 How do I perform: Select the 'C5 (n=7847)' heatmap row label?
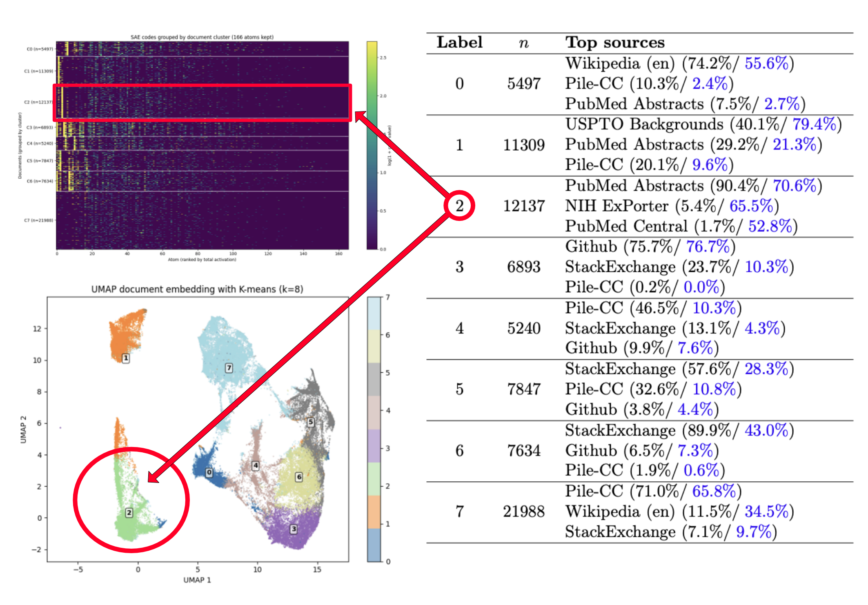click(40, 161)
